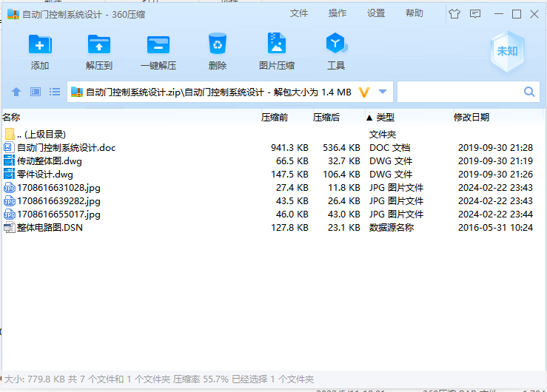
Task: Click the 941.3 KB size value
Action: tap(289, 148)
